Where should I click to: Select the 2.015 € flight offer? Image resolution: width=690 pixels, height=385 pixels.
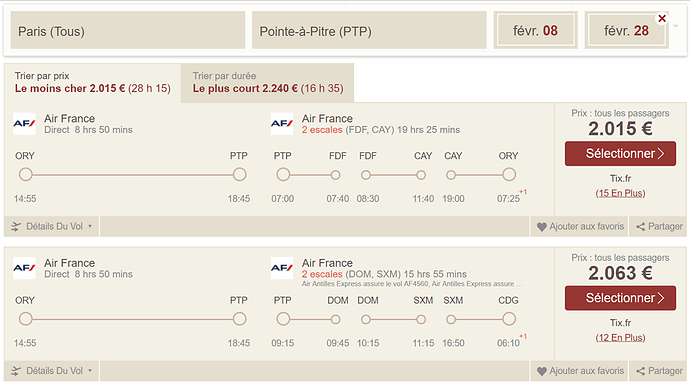(x=620, y=154)
